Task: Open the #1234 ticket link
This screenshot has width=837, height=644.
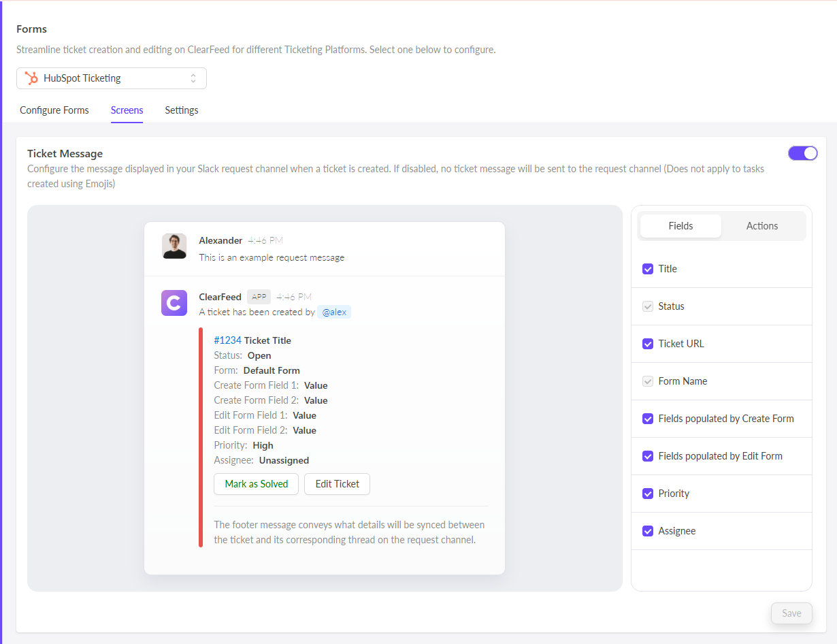Action: 227,340
